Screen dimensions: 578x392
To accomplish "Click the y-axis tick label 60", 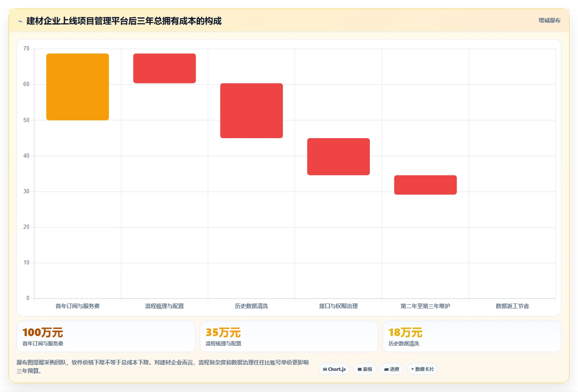I will point(26,84).
